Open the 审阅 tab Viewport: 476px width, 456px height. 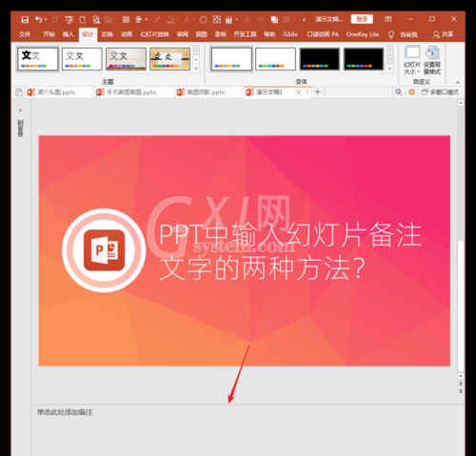point(183,34)
